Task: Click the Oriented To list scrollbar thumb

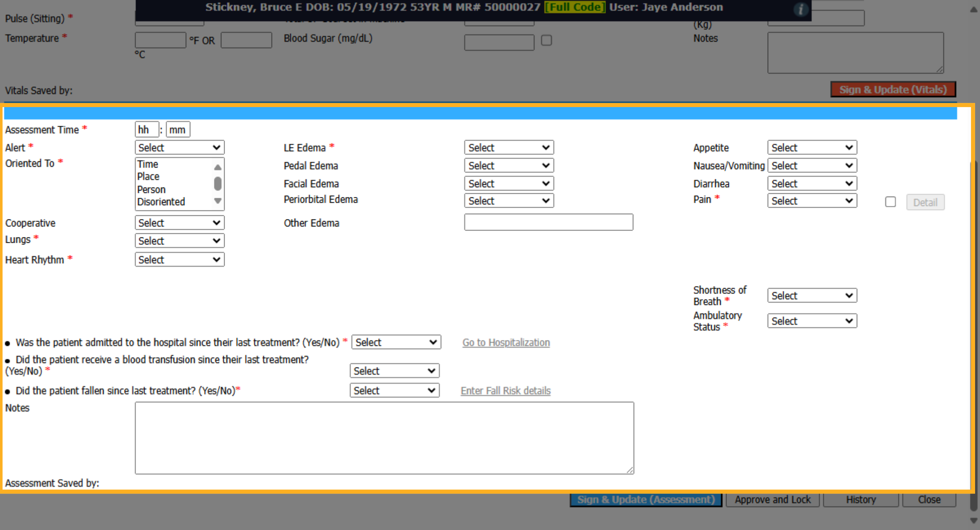Action: 218,183
